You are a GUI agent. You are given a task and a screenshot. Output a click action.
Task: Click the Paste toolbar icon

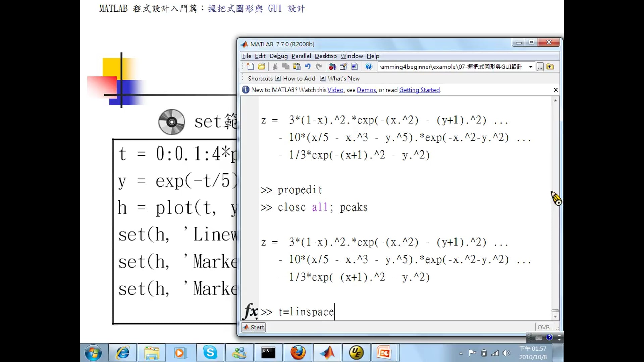pyautogui.click(x=297, y=67)
